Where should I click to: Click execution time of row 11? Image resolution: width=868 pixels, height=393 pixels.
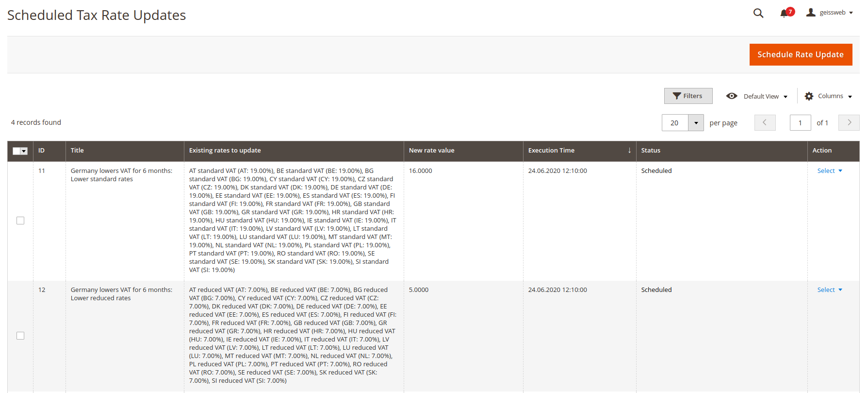[x=557, y=171]
